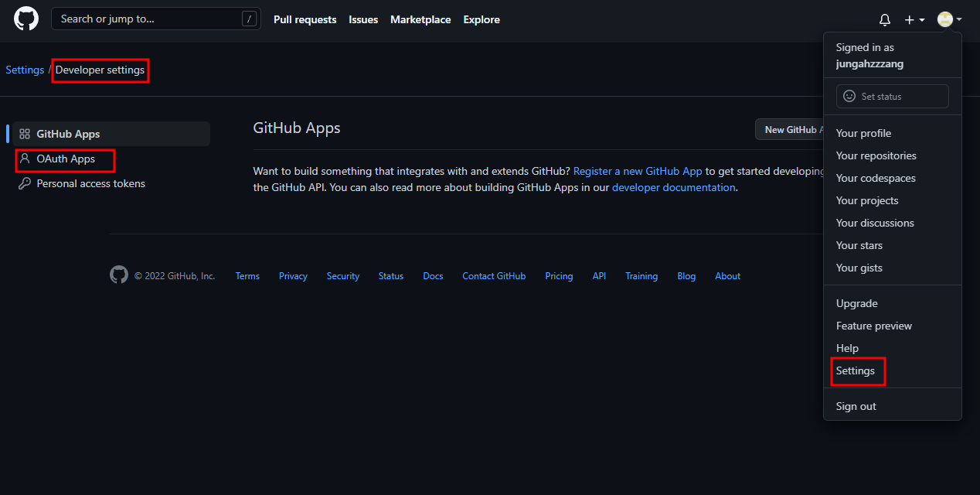Screen dimensions: 980x495
Task: Open the Blog footer link
Action: coord(686,276)
